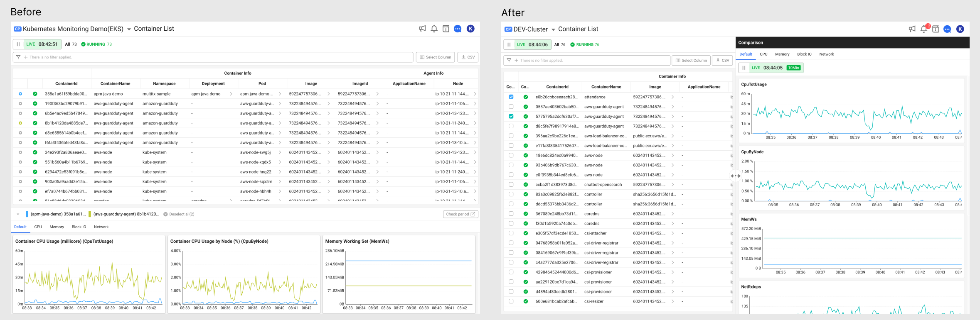
Task: Expand the Image chevron on chatbot-opensearch row
Action: coord(673,185)
